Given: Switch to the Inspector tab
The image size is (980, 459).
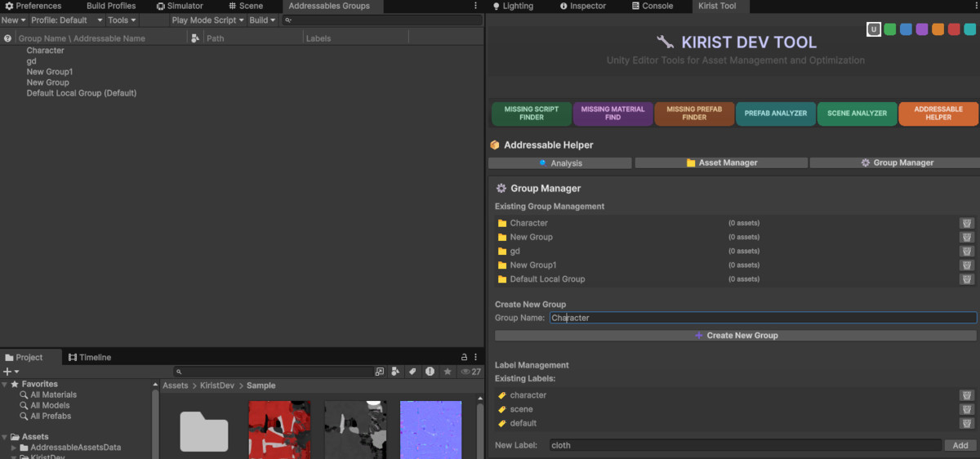Looking at the screenshot, I should (583, 6).
